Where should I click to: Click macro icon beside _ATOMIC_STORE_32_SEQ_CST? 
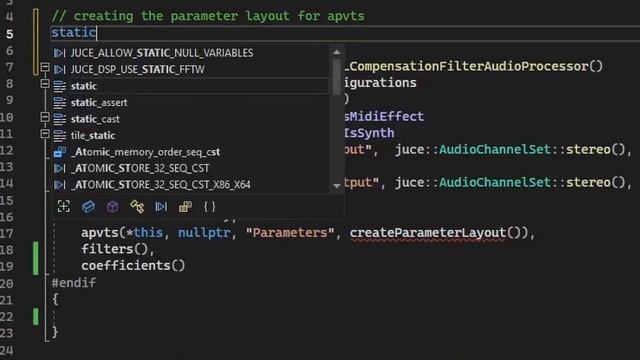60,168
